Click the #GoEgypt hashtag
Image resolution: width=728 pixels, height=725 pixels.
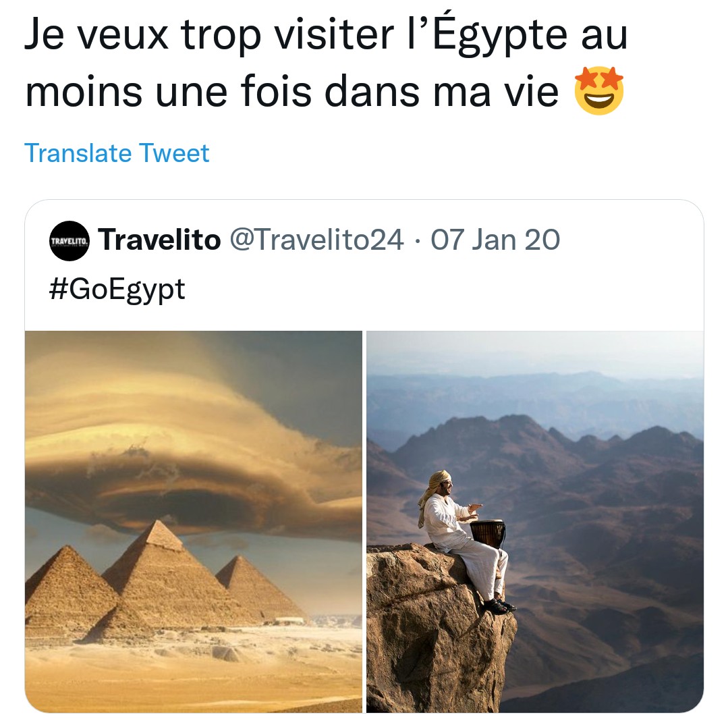click(117, 289)
